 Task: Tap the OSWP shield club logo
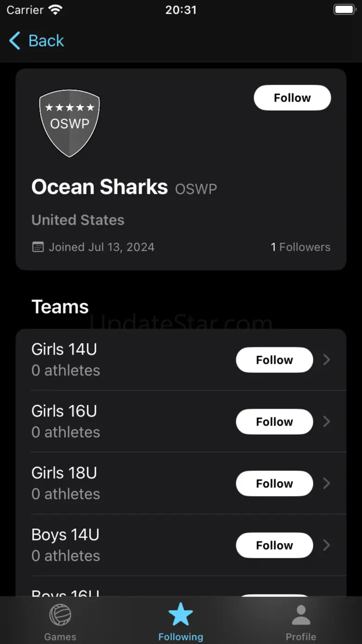[70, 123]
